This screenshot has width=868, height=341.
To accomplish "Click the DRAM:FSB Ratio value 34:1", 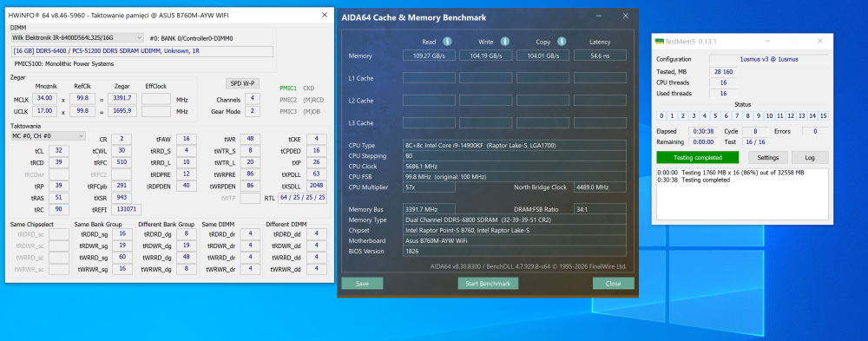I will tap(600, 209).
